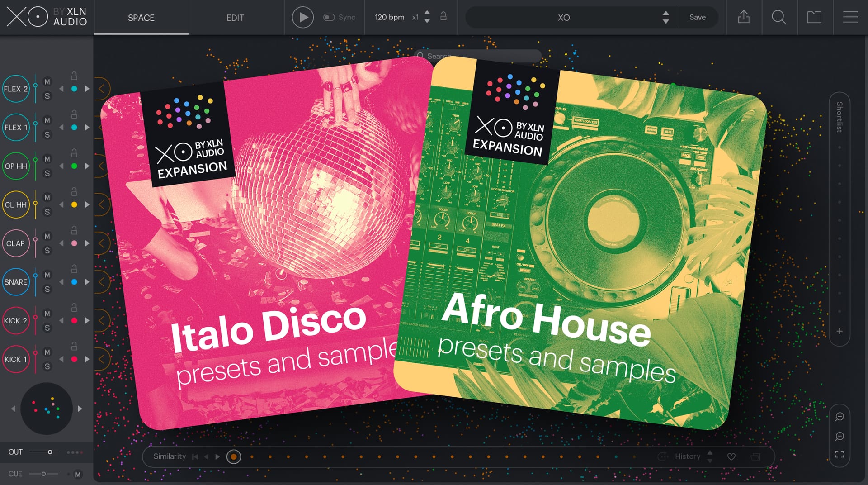Screen dimensions: 868x485
Task: Click the bpm stepper arrows
Action: click(x=427, y=17)
